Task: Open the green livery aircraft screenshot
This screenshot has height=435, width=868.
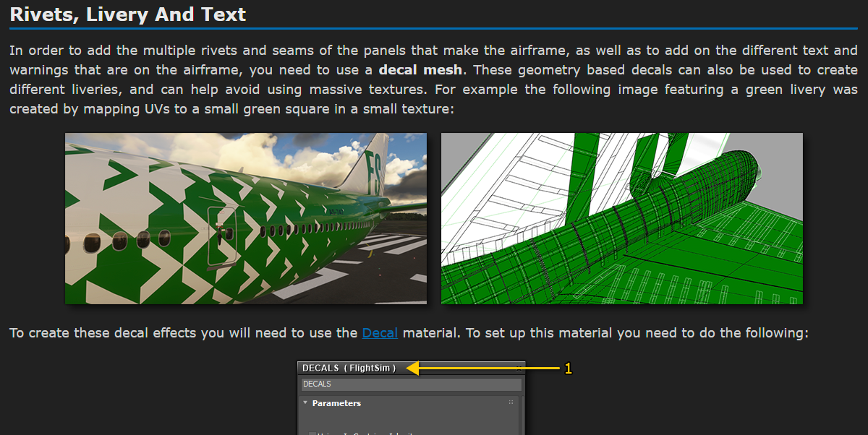Action: click(x=246, y=218)
